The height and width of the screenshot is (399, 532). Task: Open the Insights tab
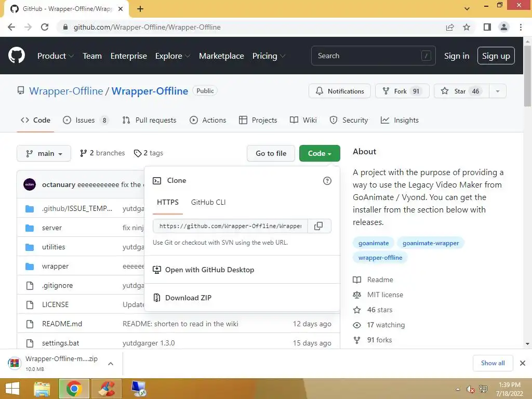point(400,120)
